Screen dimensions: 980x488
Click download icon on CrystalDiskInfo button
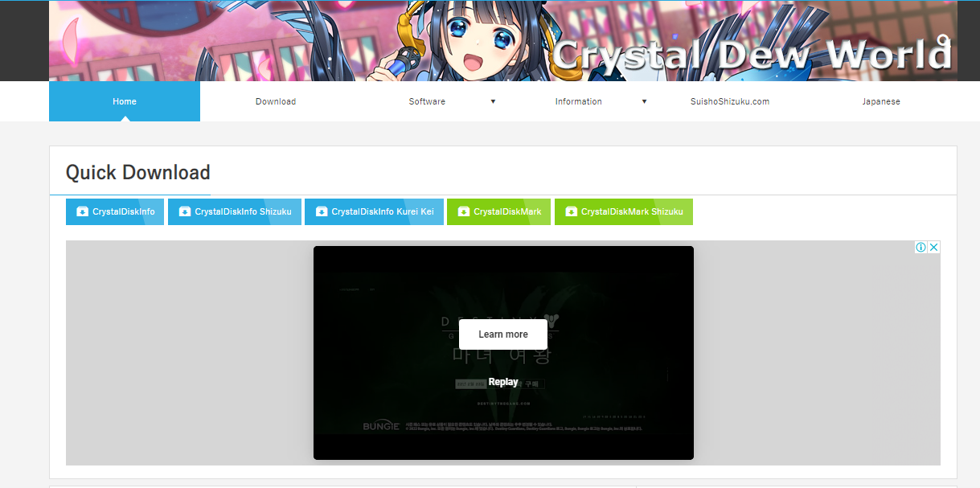[x=82, y=211]
